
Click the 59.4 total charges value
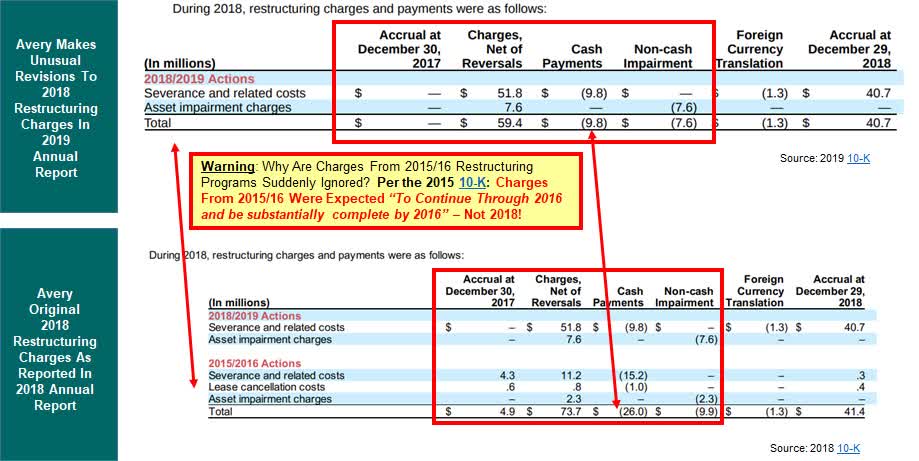click(510, 123)
